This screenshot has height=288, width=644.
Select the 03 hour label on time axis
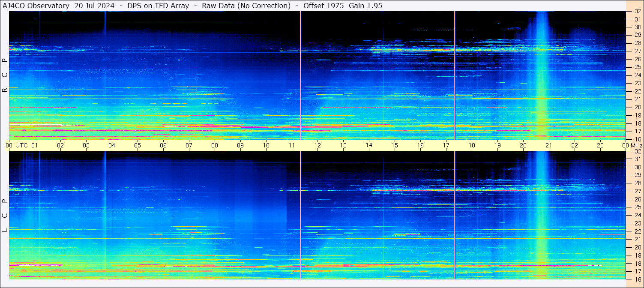coord(86,145)
